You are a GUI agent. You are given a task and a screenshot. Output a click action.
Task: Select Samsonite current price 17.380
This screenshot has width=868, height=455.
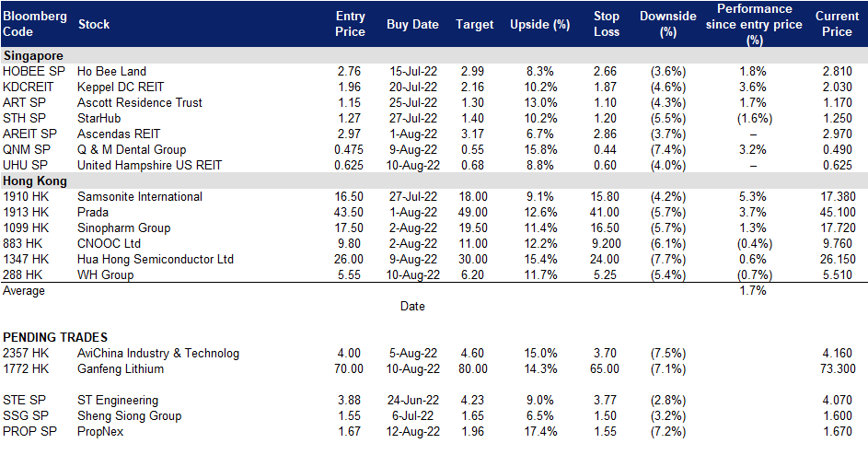[x=839, y=197]
